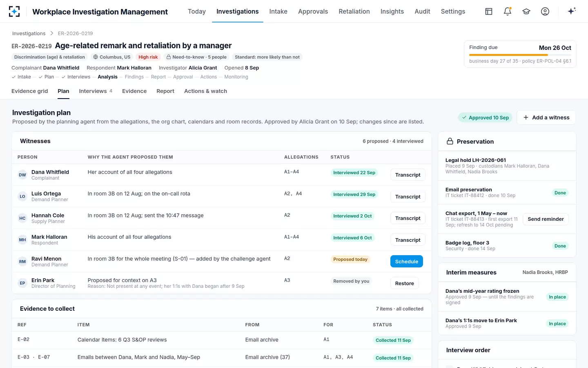
Task: Click the Discrimination (age) & retaliation tag
Action: click(49, 57)
